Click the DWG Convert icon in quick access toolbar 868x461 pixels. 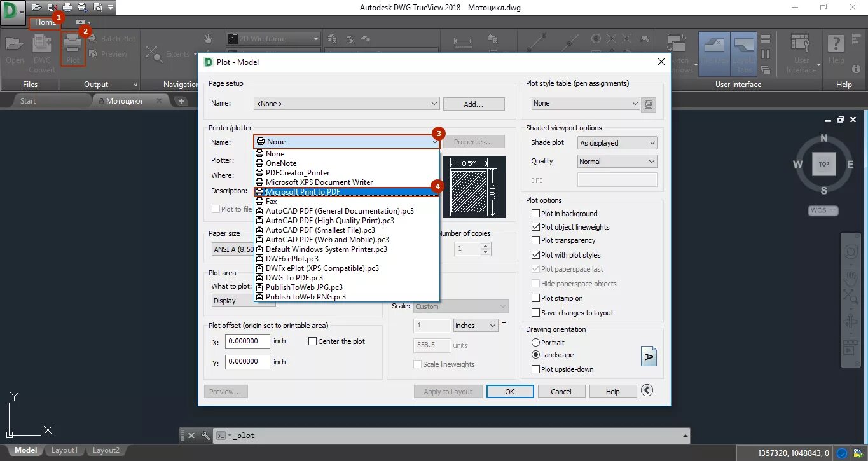point(52,8)
